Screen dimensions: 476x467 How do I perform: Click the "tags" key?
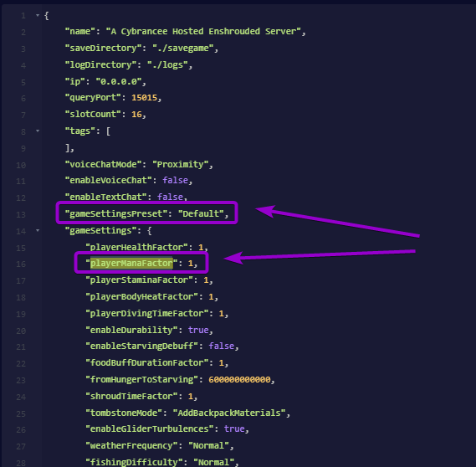[80, 131]
